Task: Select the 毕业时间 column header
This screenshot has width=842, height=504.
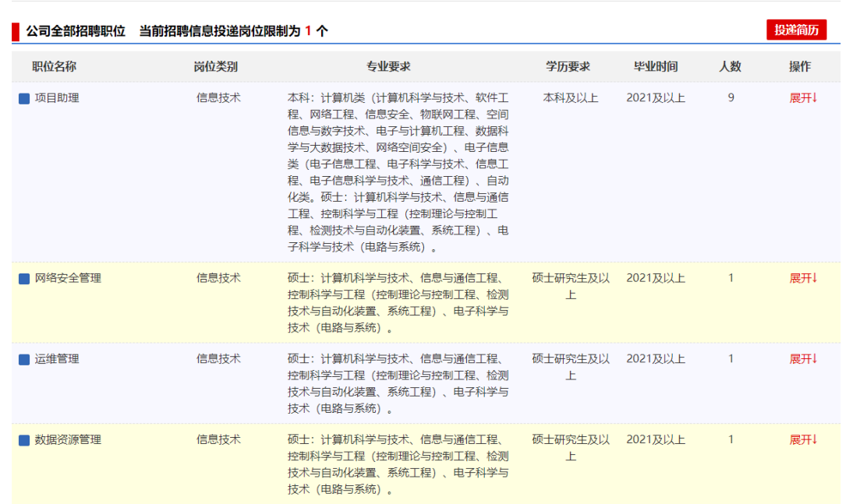Action: (656, 67)
